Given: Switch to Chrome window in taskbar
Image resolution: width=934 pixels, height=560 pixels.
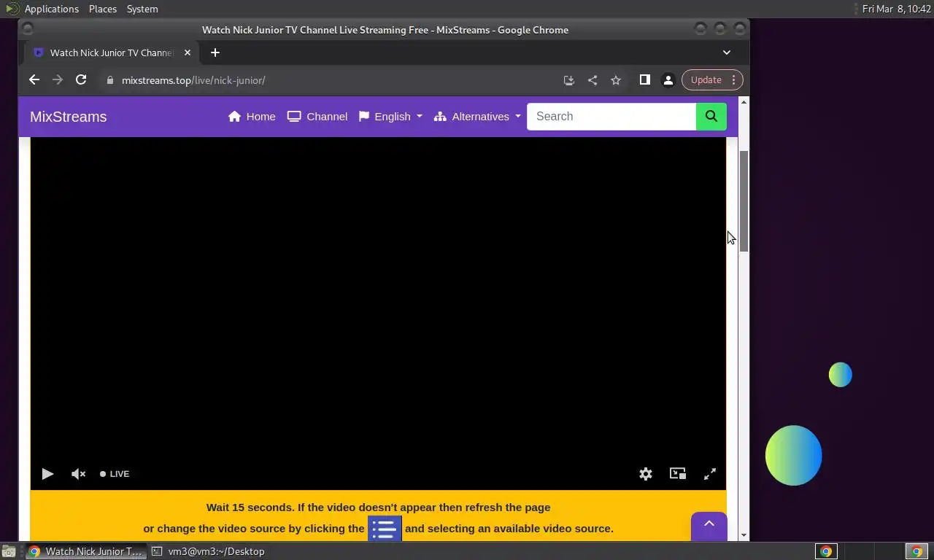Looking at the screenshot, I should (86, 551).
